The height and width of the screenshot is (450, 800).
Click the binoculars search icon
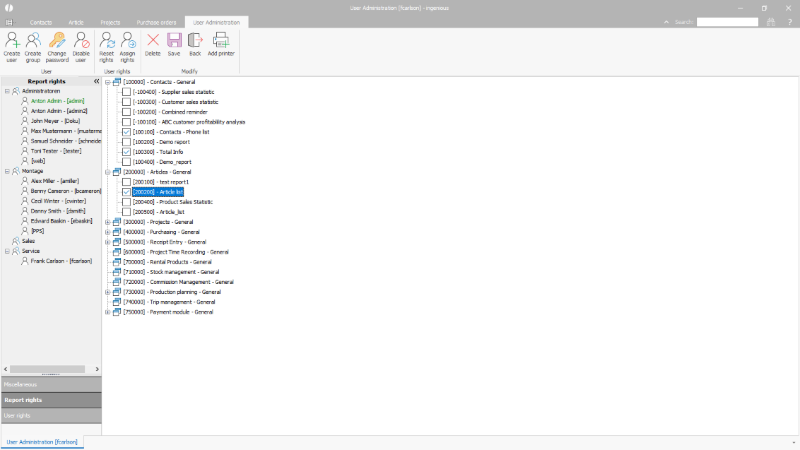pyautogui.click(x=771, y=22)
